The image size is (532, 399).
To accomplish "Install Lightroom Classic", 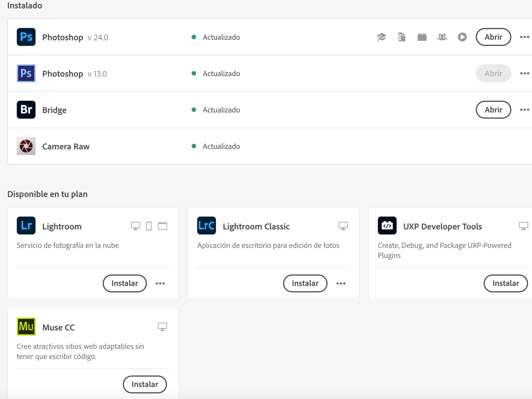I will pos(305,283).
